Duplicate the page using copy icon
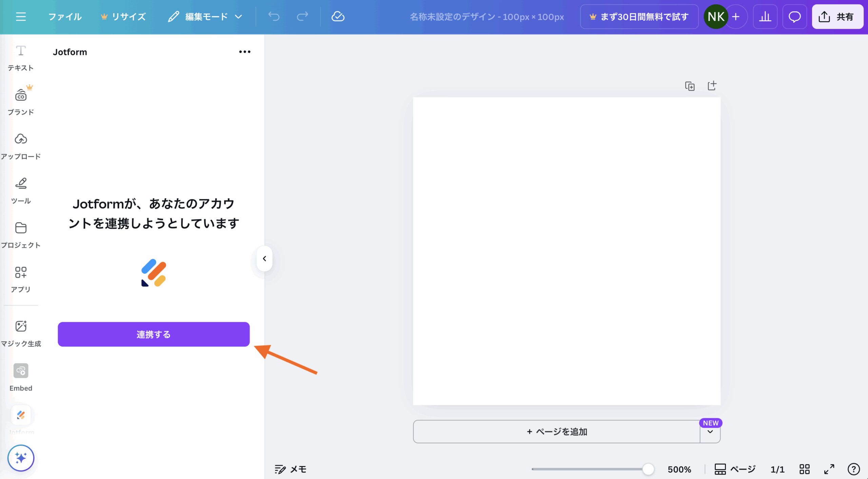The image size is (868, 479). pos(690,86)
